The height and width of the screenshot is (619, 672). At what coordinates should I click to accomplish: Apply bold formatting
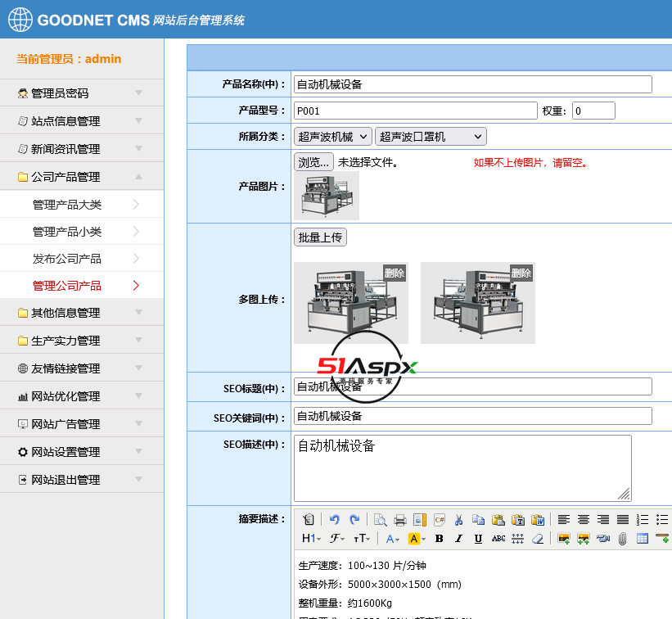click(439, 539)
